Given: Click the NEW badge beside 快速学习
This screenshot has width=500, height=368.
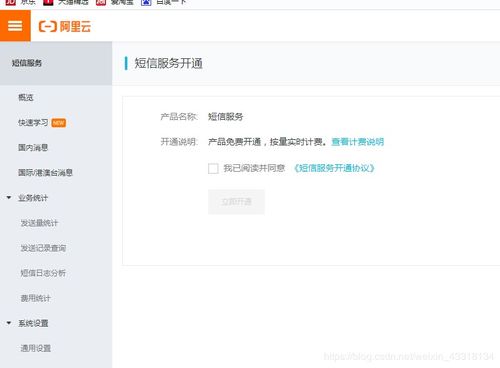Looking at the screenshot, I should 59,123.
